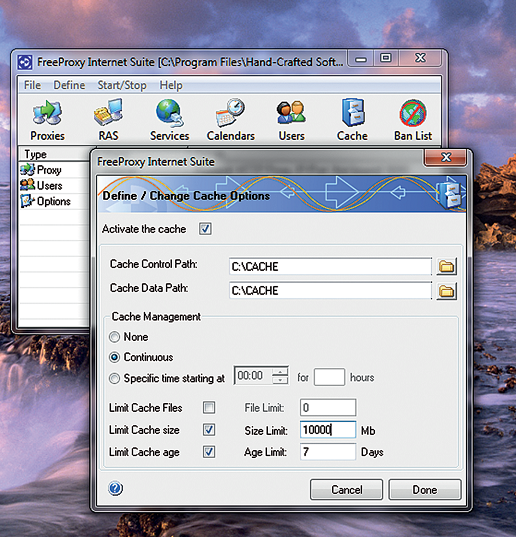Screen dimensions: 516x537
Task: Close the main FreeProxy window
Action: pos(420,58)
